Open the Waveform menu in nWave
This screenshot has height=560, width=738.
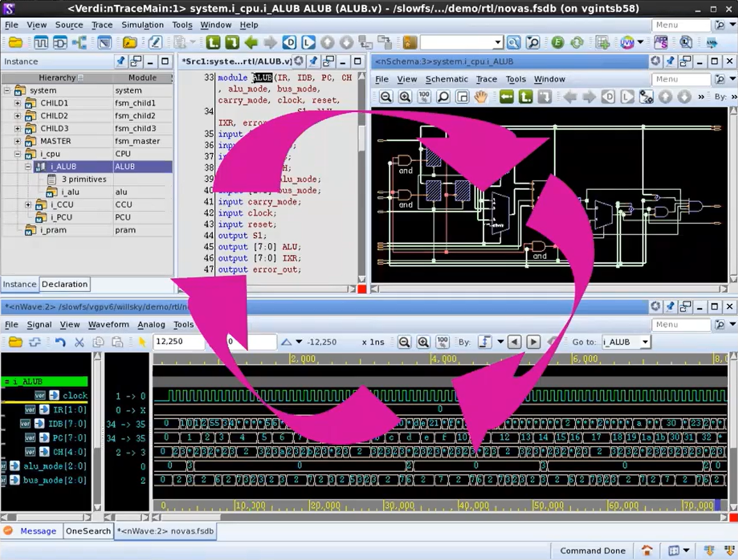[x=108, y=324]
